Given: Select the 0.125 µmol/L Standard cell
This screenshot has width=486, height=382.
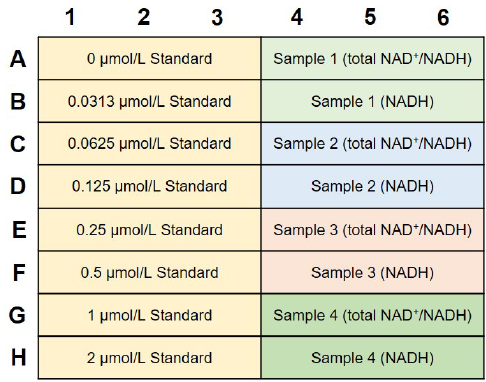Looking at the screenshot, I should click(150, 186).
